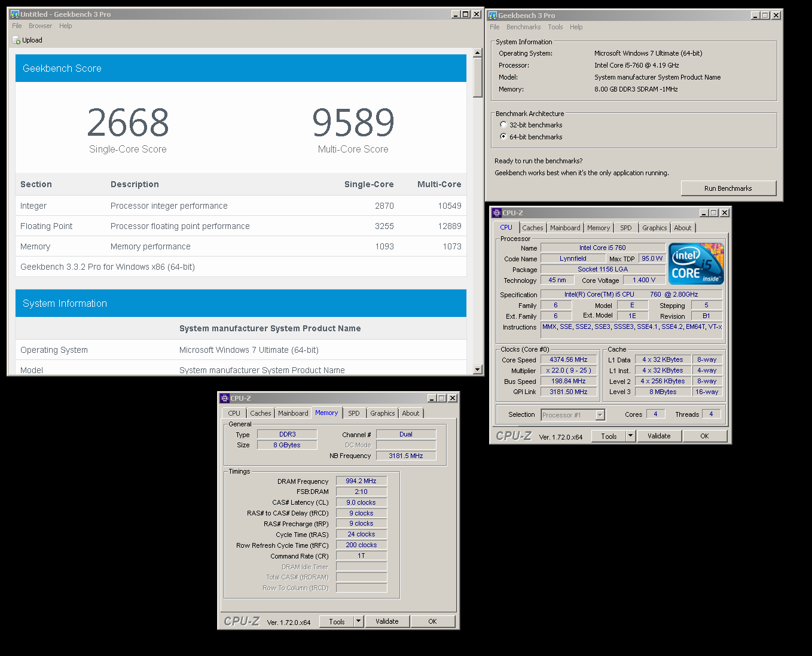
Task: Switch to Mainboard tab in upper CPU-Z window
Action: (x=565, y=228)
